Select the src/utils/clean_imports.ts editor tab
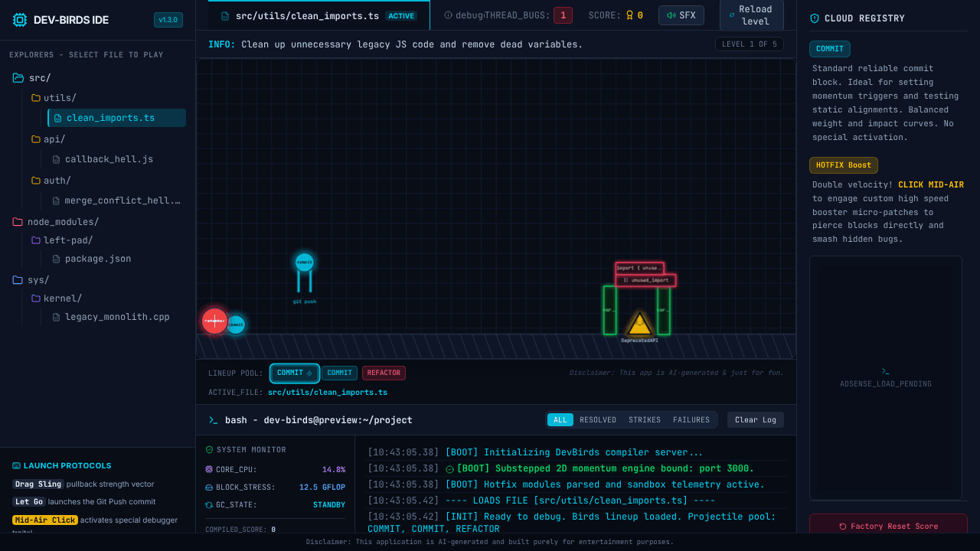Screen dimensions: 980x551 318,15
